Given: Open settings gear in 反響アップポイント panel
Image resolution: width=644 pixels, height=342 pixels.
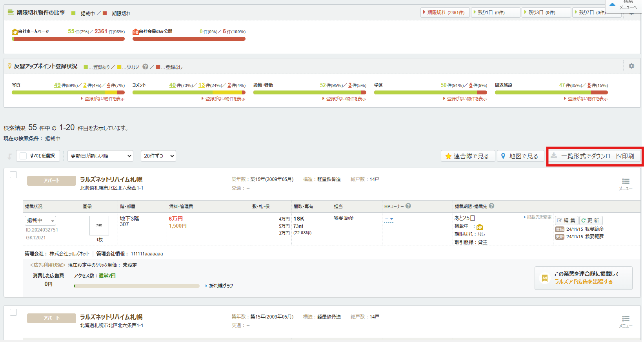Looking at the screenshot, I should (x=631, y=66).
